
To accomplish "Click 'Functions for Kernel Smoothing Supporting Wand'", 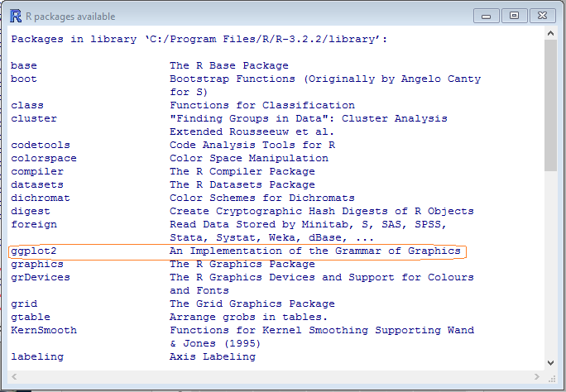I will pyautogui.click(x=322, y=330).
